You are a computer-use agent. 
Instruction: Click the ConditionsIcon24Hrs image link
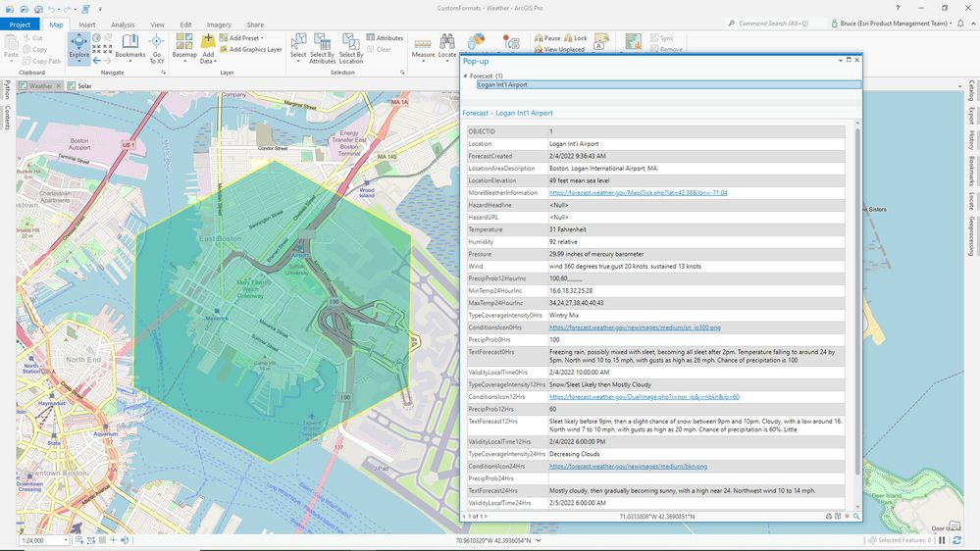[628, 467]
